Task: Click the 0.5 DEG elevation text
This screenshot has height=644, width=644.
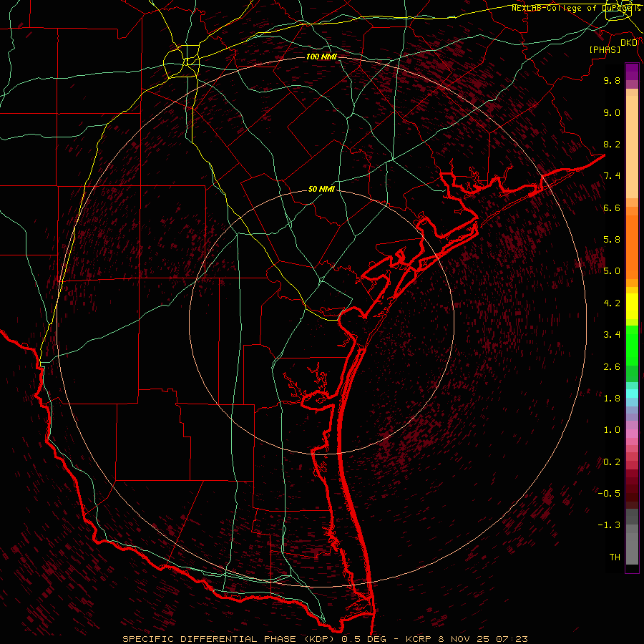Action: coord(364,639)
